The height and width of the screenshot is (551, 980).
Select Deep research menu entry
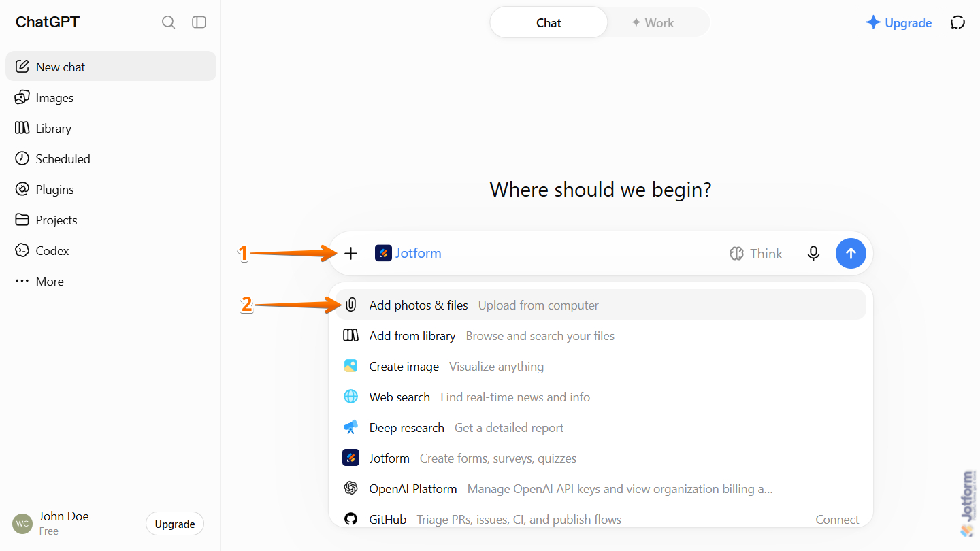coord(601,427)
